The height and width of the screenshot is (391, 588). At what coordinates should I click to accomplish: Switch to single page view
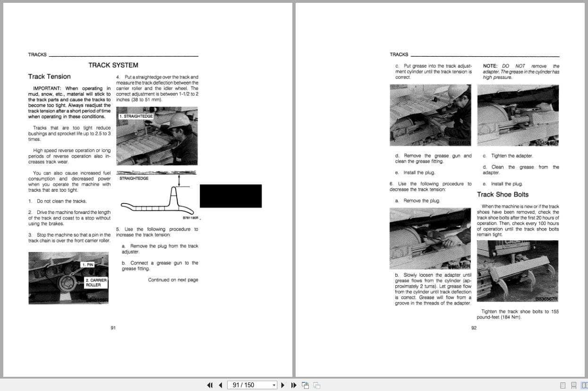pyautogui.click(x=563, y=385)
